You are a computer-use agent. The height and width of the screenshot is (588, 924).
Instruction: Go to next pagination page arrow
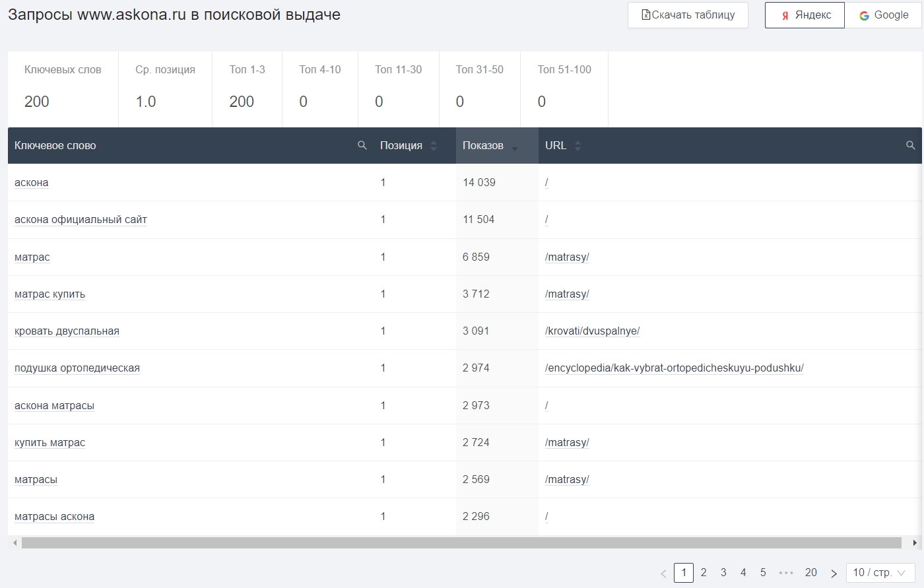(834, 573)
